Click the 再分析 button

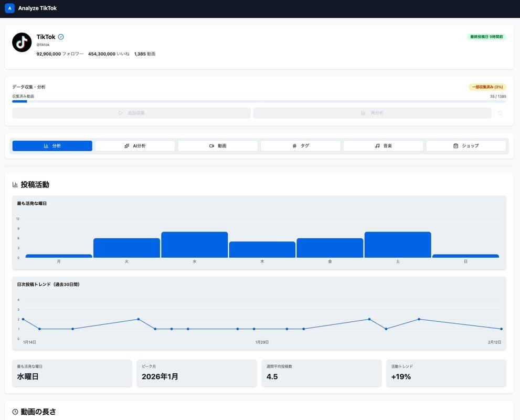click(373, 113)
